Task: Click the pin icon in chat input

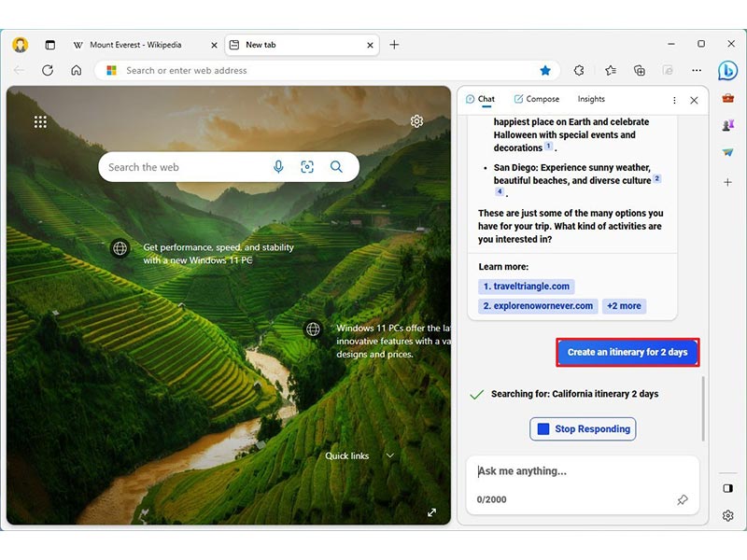Action: (683, 499)
